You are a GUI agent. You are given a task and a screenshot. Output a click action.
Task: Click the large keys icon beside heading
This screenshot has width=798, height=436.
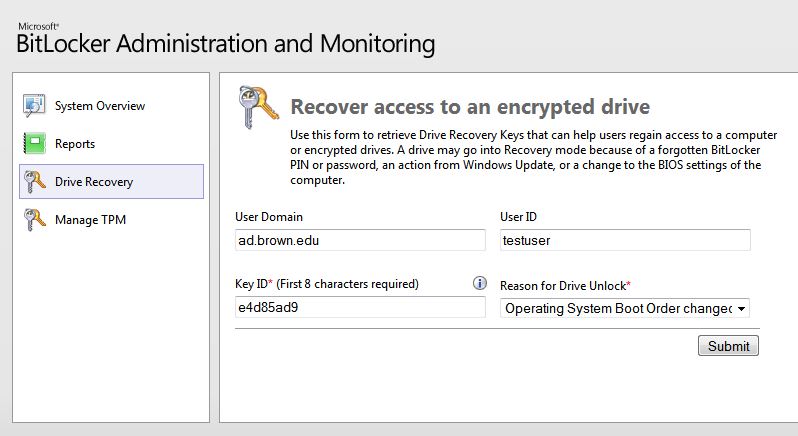[x=258, y=107]
